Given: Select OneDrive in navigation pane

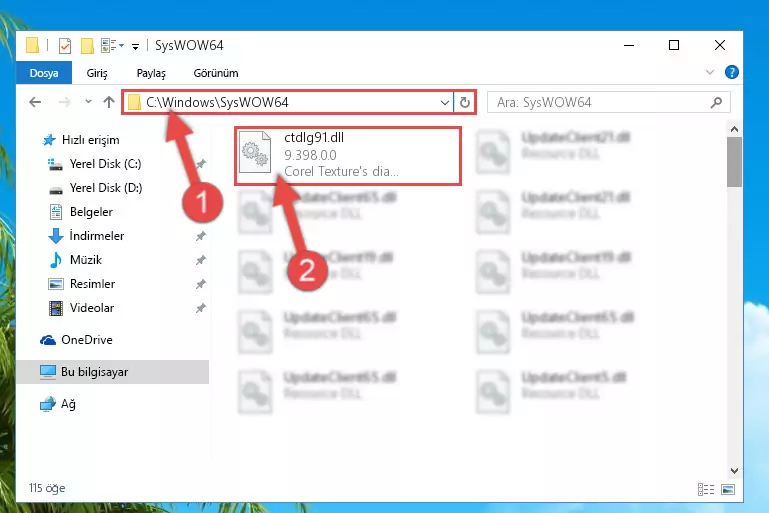Looking at the screenshot, I should (76, 340).
